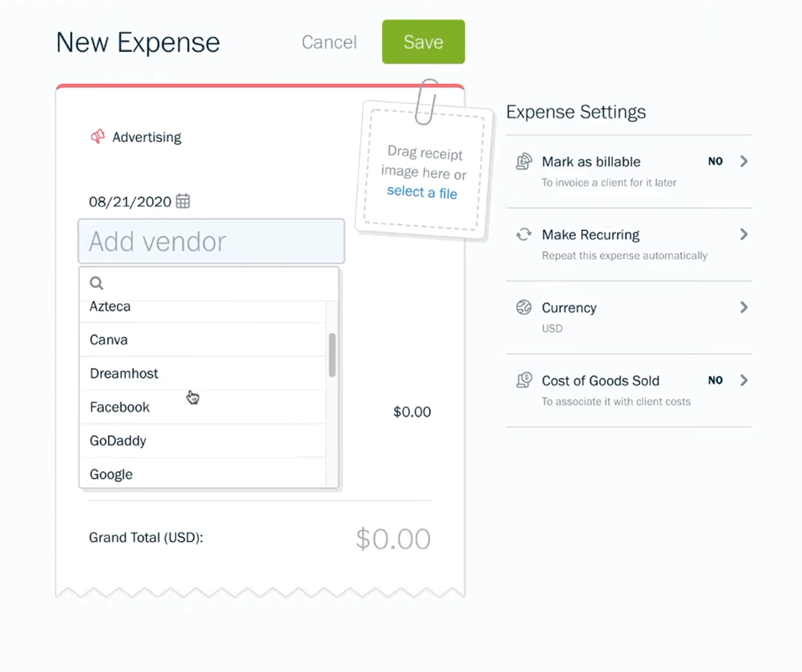Select Canva from vendor list

tap(202, 339)
